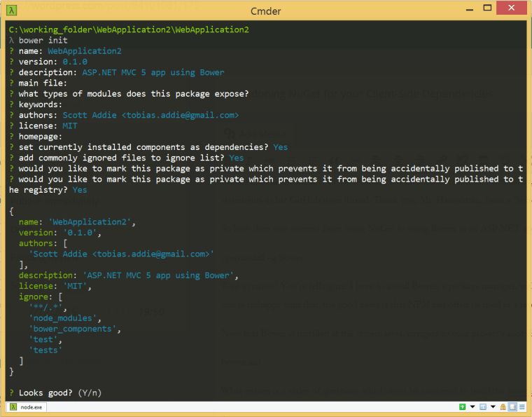The height and width of the screenshot is (417, 532).
Task: Click the lambda icon on node.exe tab
Action: pyautogui.click(x=13, y=406)
